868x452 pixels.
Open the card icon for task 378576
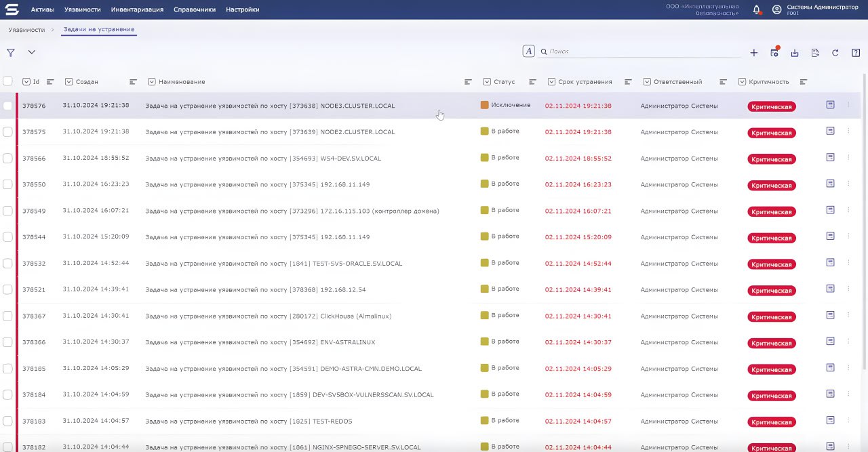click(830, 105)
